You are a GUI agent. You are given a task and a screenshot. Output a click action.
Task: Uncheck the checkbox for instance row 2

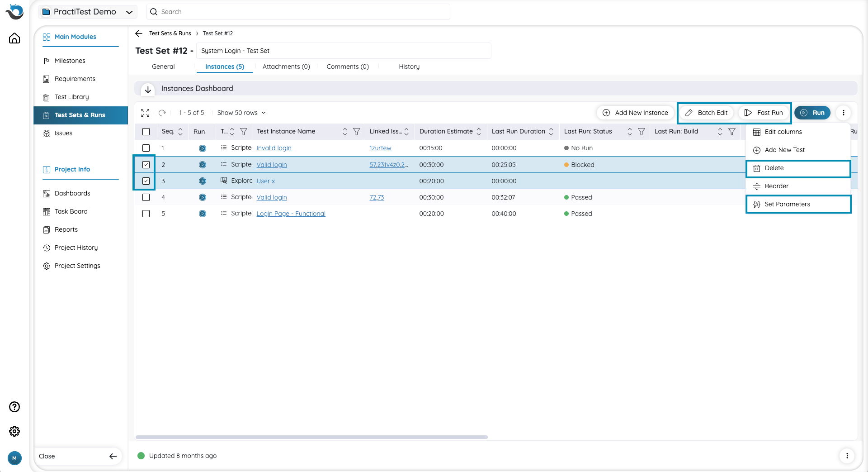coord(146,165)
